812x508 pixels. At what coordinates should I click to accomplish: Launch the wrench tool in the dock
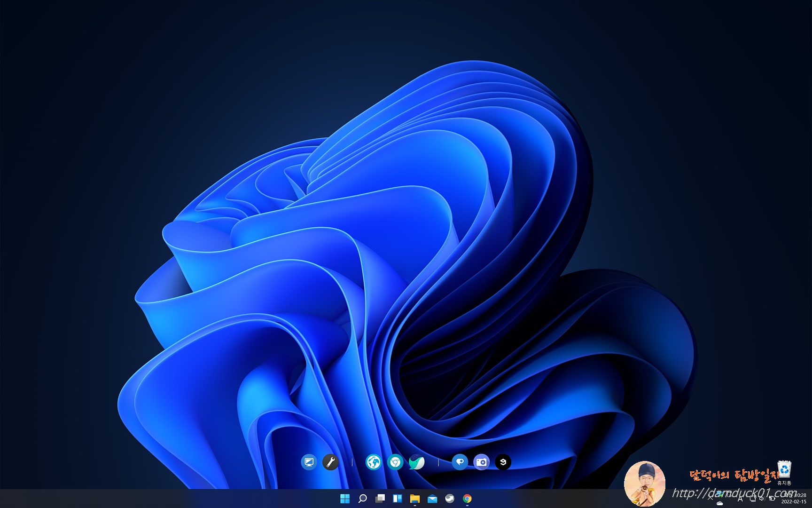pyautogui.click(x=330, y=462)
